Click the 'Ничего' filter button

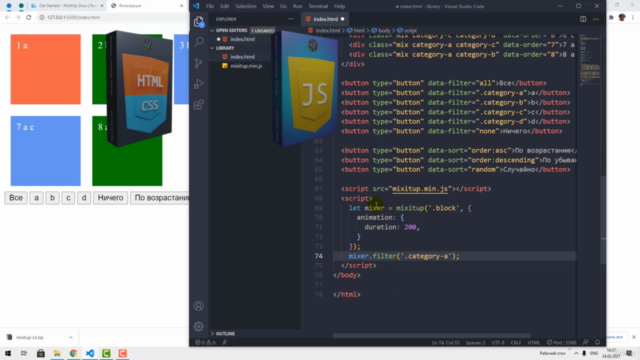pos(110,198)
